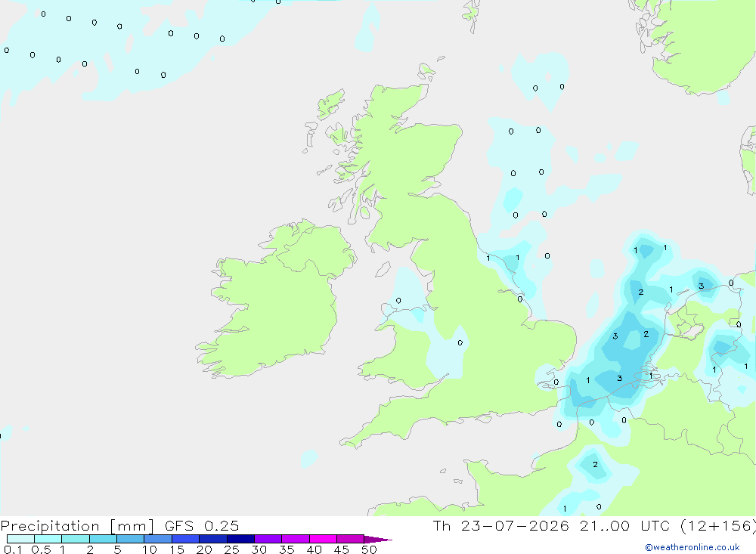Click the 'Precipitation [mm]' title text
This screenshot has width=756, height=554.
point(77,526)
